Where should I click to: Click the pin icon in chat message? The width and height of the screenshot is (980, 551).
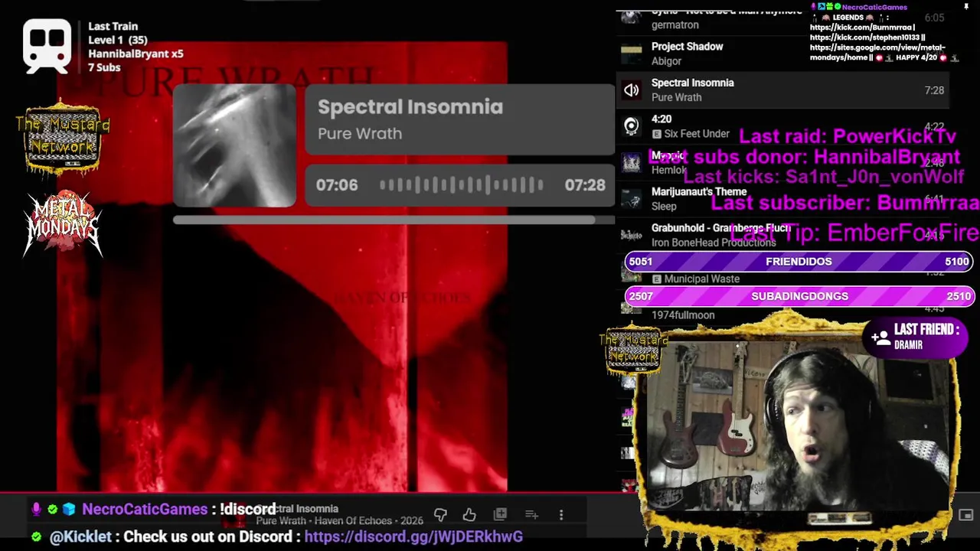click(x=966, y=7)
